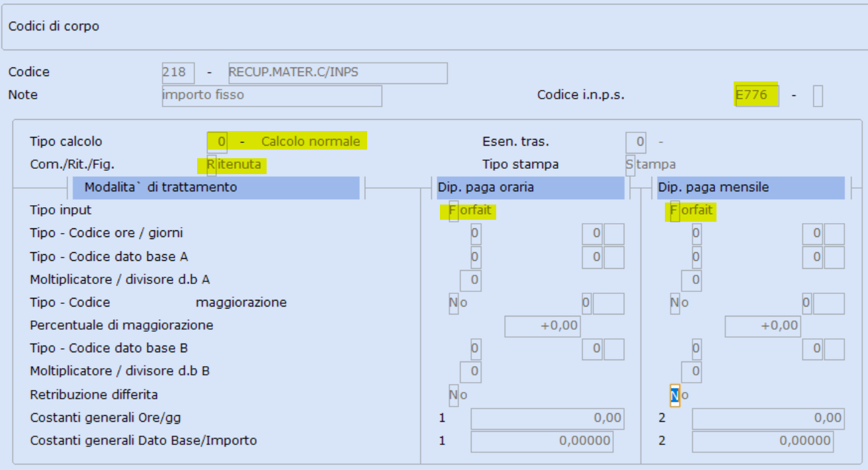Click Costanti Dato Base/Importo field 1 showing 0,00000
The width and height of the screenshot is (868, 470).
(542, 441)
